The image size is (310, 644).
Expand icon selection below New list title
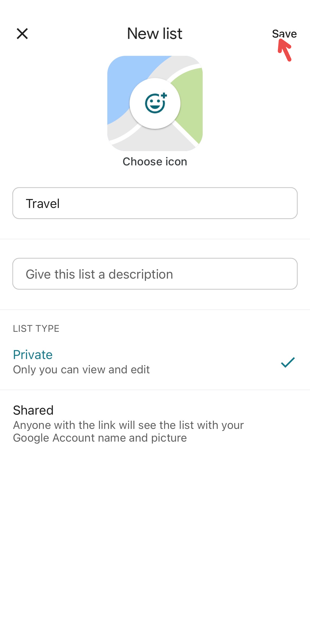tap(154, 104)
